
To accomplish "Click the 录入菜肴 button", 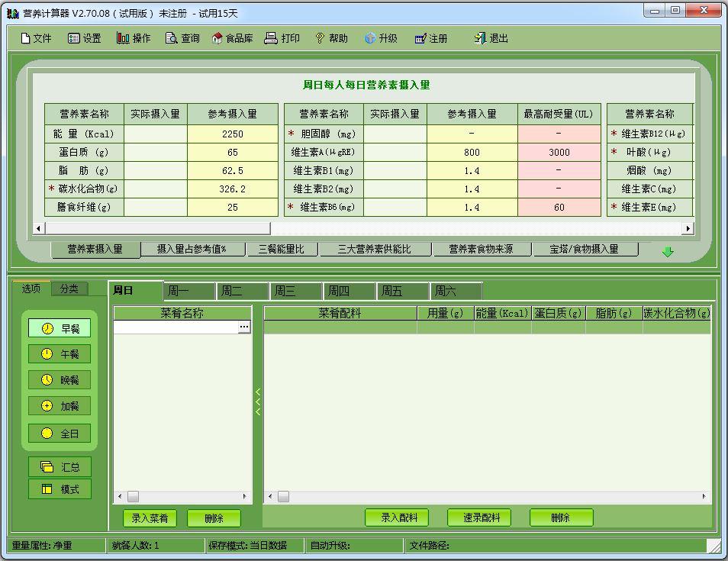I will click(x=150, y=518).
